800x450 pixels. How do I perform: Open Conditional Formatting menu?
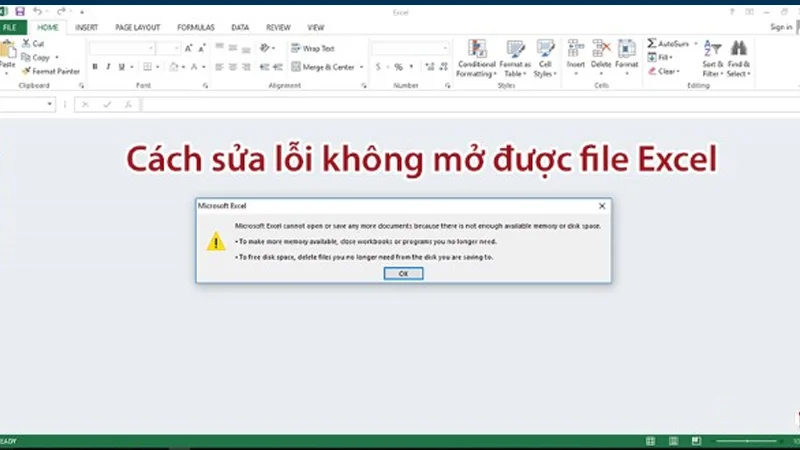pyautogui.click(x=477, y=59)
